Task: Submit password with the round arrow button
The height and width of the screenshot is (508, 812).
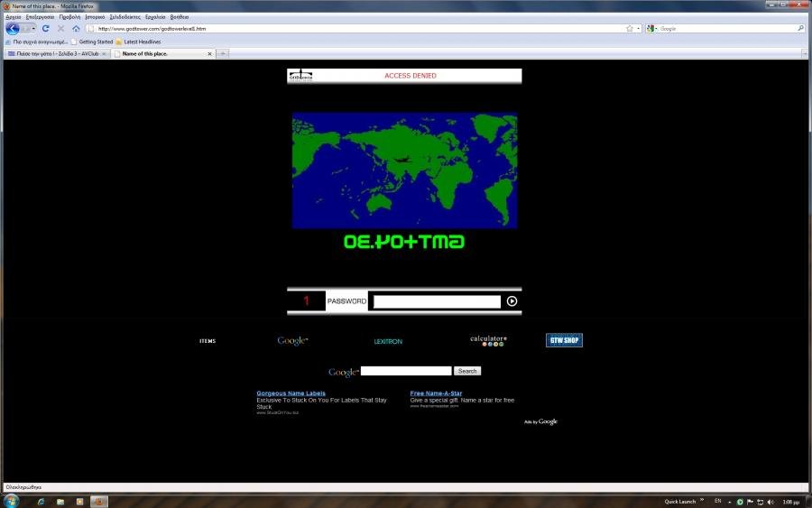Action: 512,301
